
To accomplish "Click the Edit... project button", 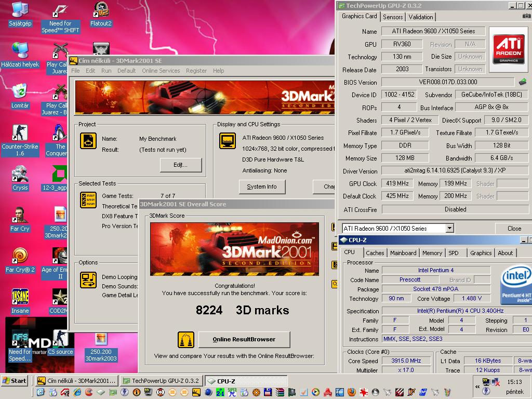I will (180, 165).
